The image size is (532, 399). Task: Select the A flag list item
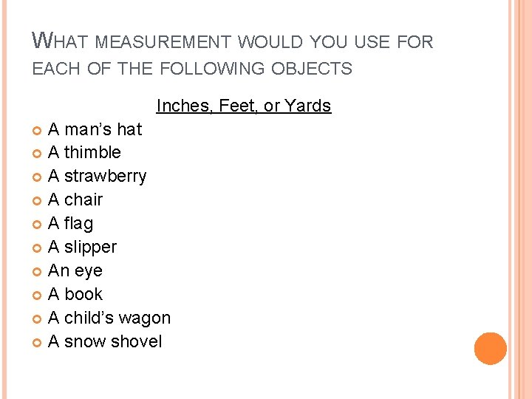pos(70,224)
